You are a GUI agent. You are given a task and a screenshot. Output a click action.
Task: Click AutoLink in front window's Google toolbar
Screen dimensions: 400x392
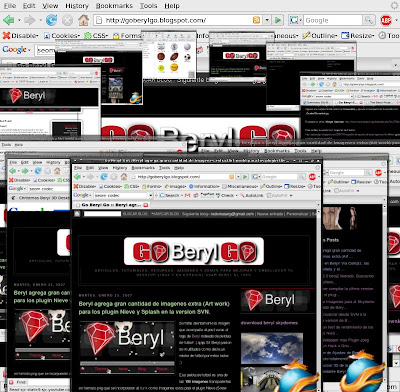click(x=251, y=195)
